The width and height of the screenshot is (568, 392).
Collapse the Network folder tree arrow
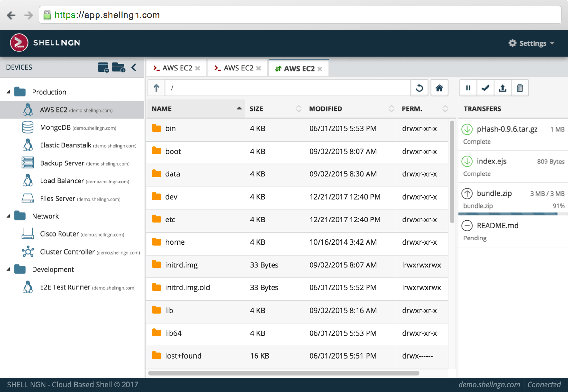(x=8, y=216)
